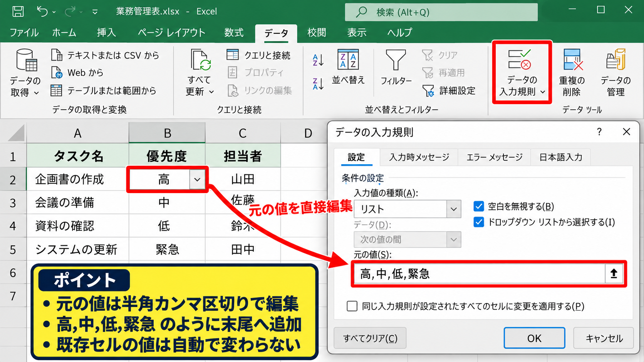
Task: Click the 元の値 input field
Action: coord(479,274)
